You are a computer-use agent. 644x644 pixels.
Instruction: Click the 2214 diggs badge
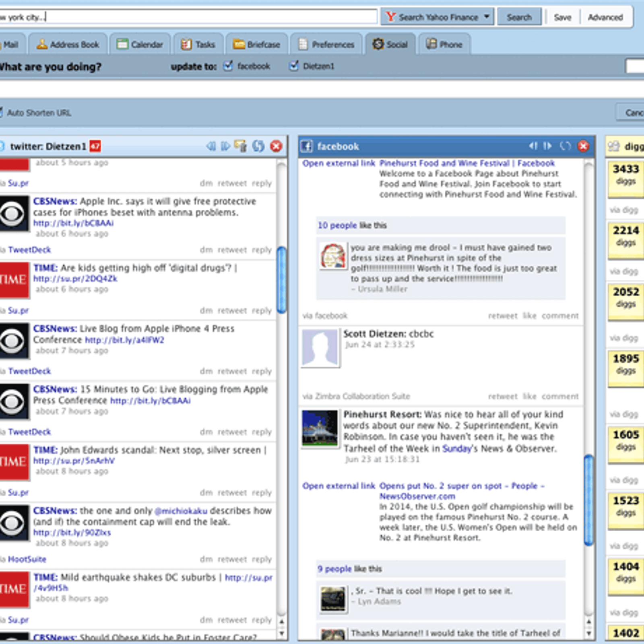coord(626,240)
